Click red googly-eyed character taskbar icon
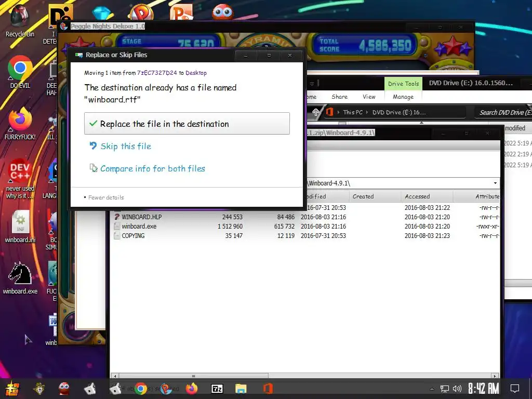The width and height of the screenshot is (532, 399). [64, 389]
